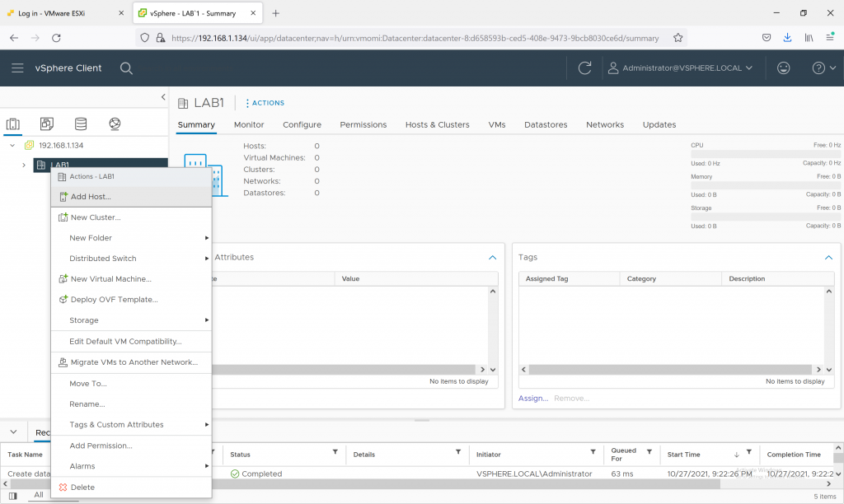Choose Move To from context menu

click(x=131, y=384)
